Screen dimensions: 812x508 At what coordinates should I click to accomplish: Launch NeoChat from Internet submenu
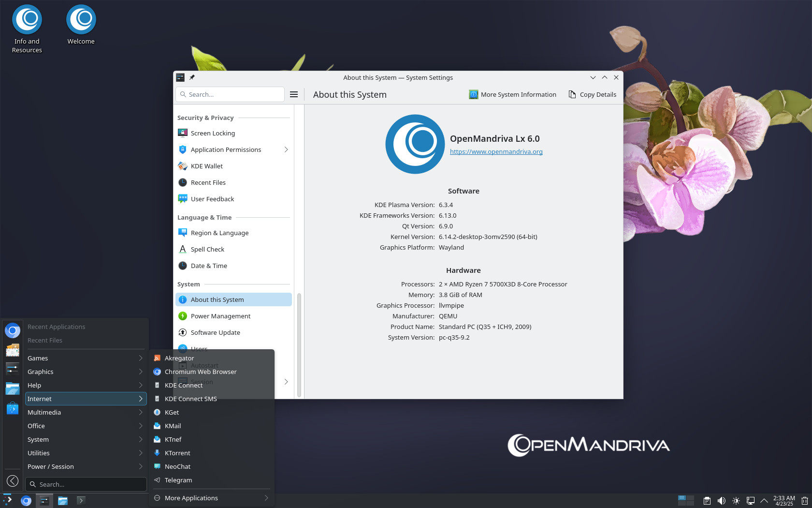coord(211,466)
